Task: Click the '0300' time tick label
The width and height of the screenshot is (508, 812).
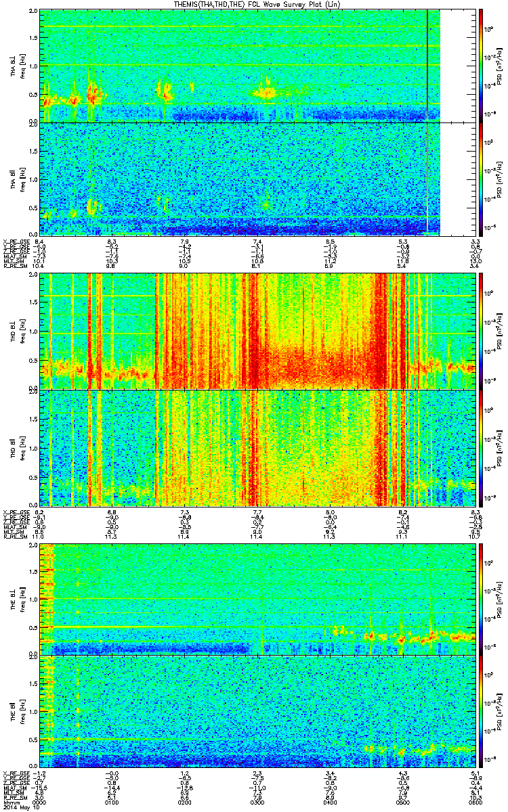Action: (257, 803)
